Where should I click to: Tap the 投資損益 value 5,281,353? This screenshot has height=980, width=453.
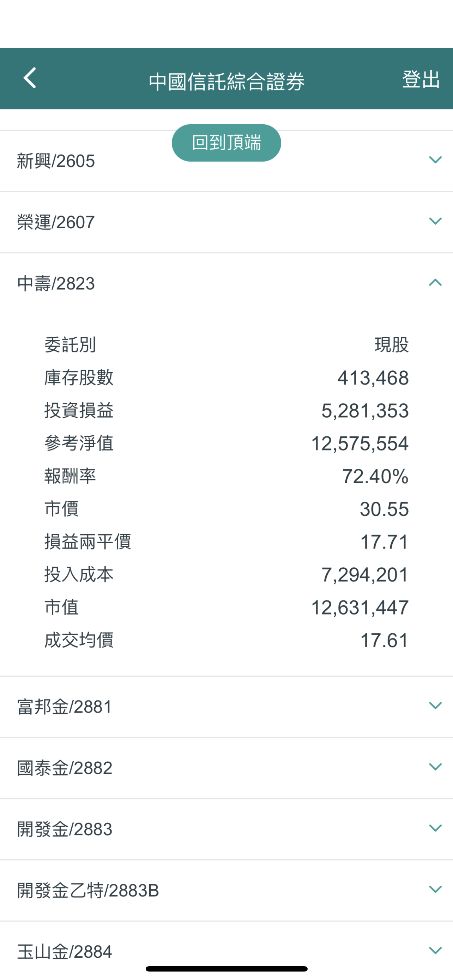(365, 411)
